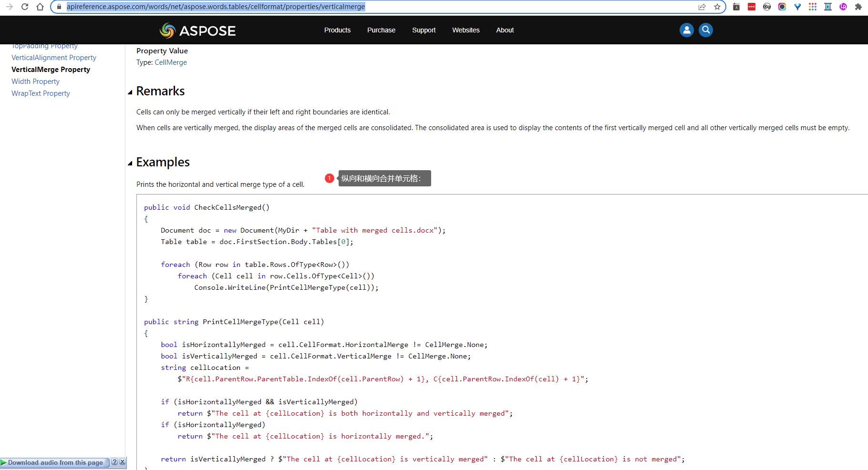Click 'Cells can only be merged vertically' sentence

coord(263,112)
